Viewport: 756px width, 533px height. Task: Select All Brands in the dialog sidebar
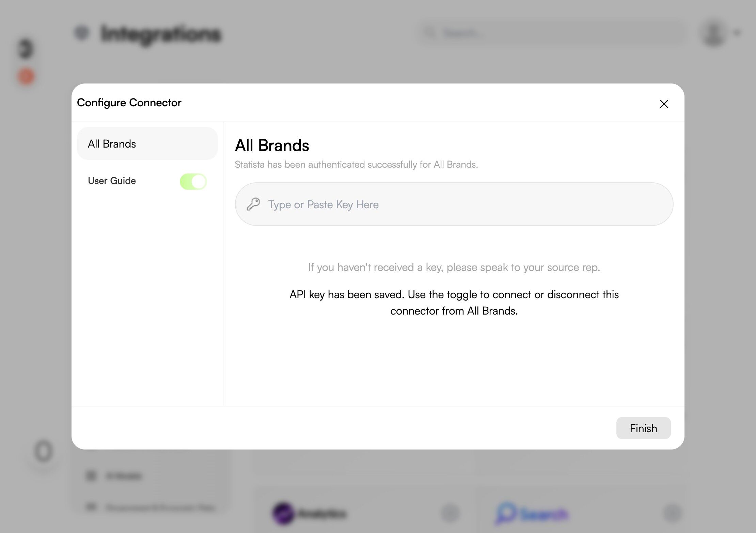(147, 144)
